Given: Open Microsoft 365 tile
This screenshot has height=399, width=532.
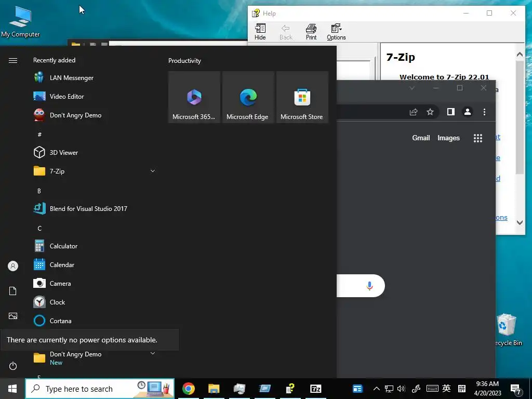Looking at the screenshot, I should pos(194,97).
